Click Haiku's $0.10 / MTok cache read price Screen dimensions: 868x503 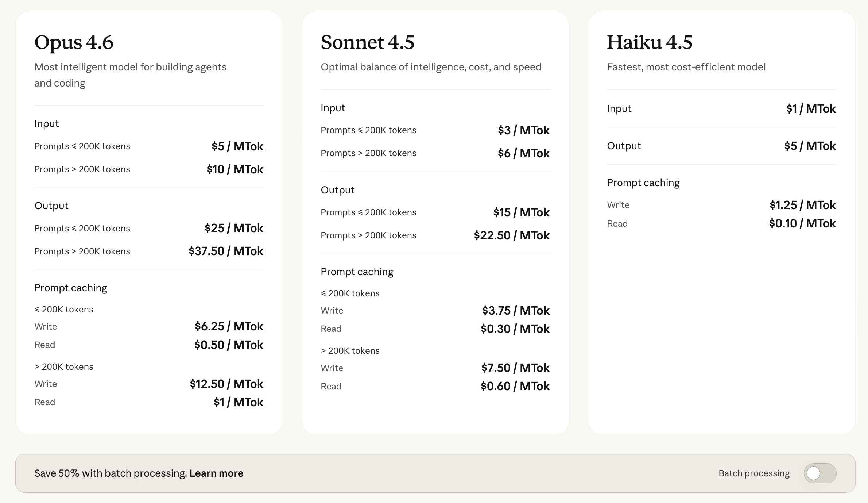(x=802, y=223)
